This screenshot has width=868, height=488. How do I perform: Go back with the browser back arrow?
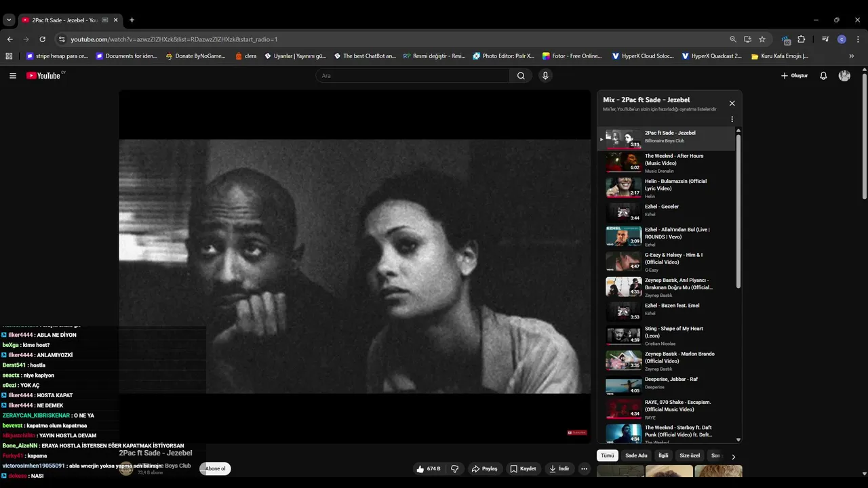(x=9, y=39)
